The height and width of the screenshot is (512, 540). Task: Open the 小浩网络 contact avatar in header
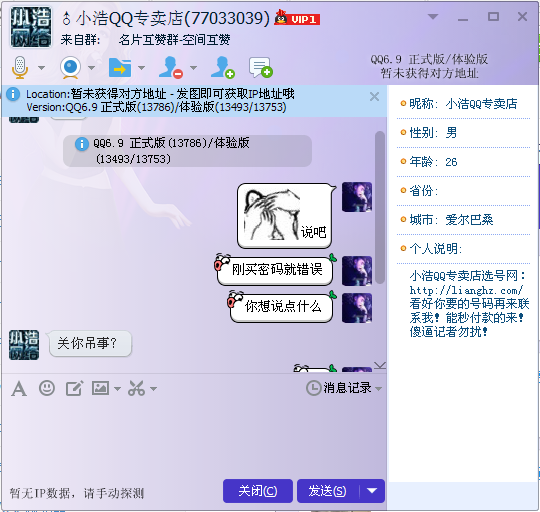point(31,27)
